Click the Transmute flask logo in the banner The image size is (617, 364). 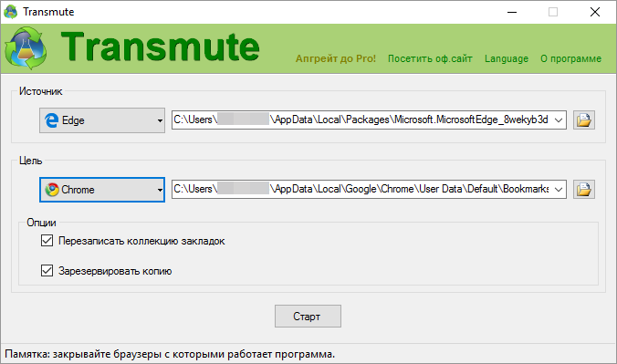pyautogui.click(x=26, y=48)
